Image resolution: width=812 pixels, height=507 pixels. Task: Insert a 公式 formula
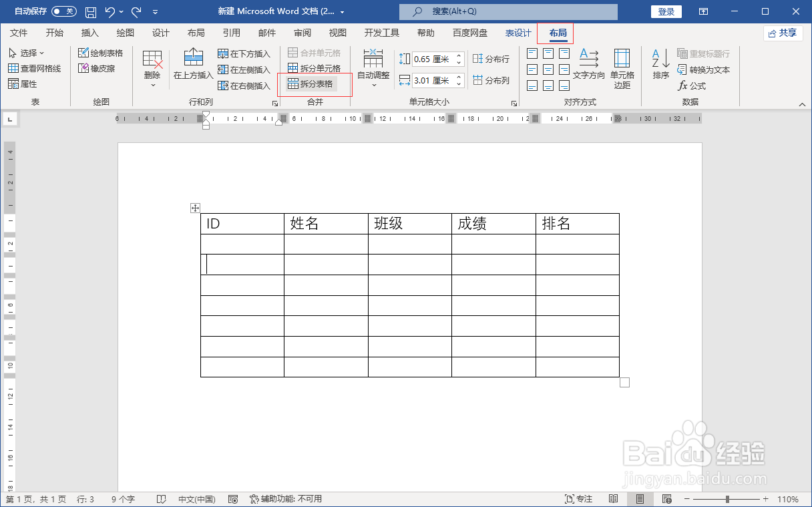[x=692, y=86]
